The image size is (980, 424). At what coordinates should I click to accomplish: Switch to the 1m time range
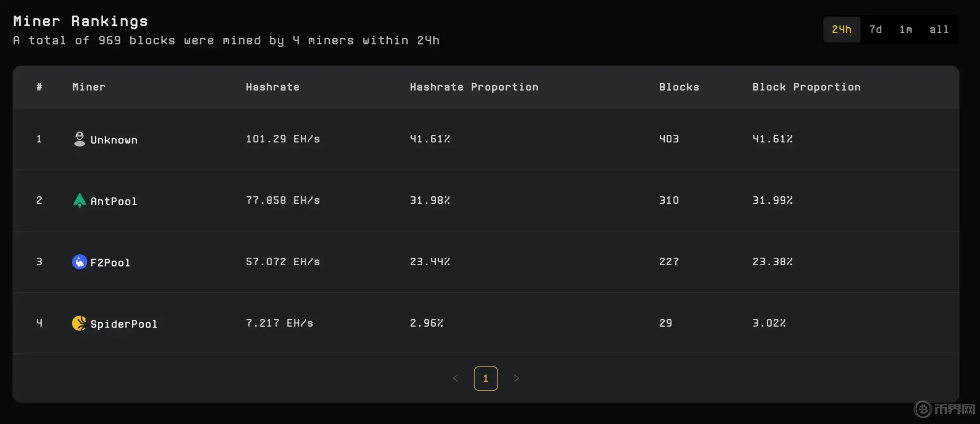905,29
